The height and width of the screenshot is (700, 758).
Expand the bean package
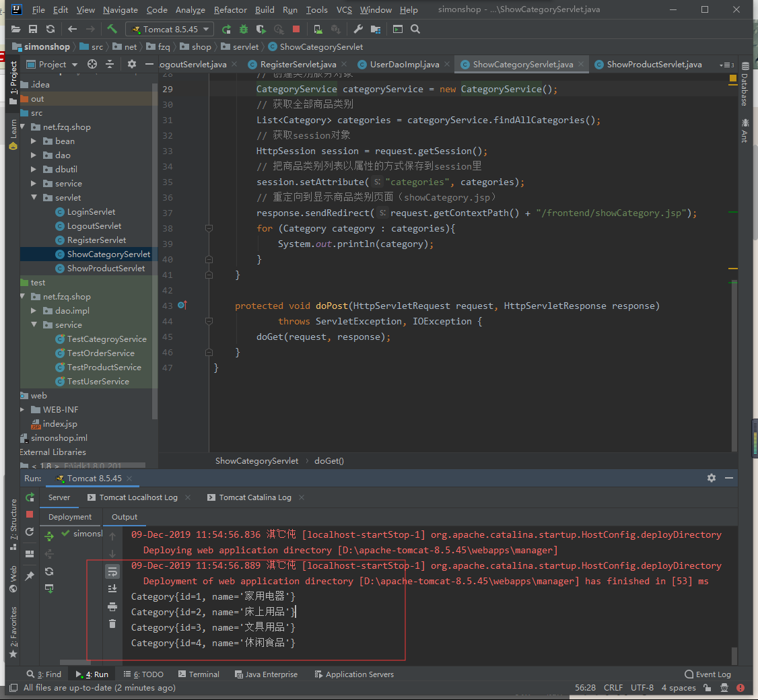click(x=34, y=141)
